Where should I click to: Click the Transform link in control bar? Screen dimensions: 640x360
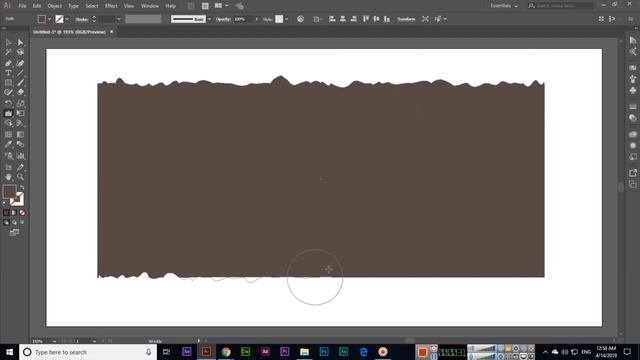pos(406,19)
